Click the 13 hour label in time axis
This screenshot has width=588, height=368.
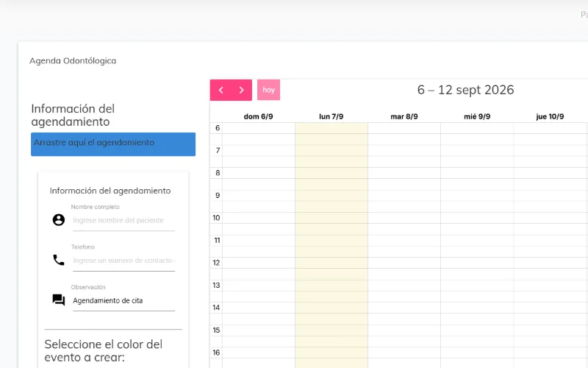[x=216, y=286]
